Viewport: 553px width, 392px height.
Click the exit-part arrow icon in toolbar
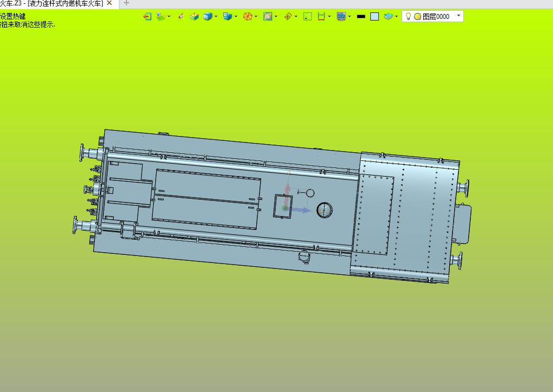tap(148, 17)
